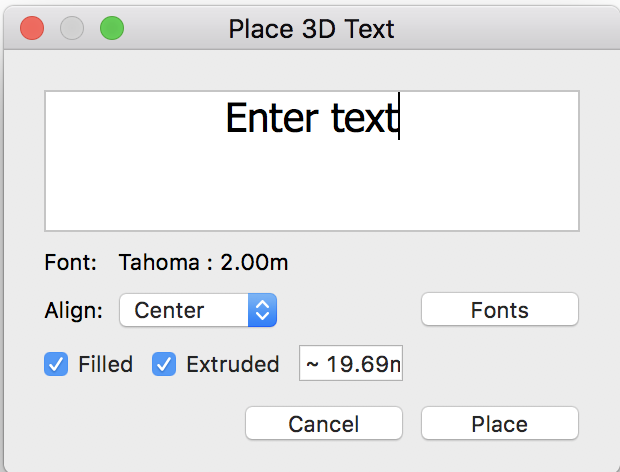Screen dimensions: 620x472
Task: Close the Place 3D Text dialog
Action: (x=32, y=28)
